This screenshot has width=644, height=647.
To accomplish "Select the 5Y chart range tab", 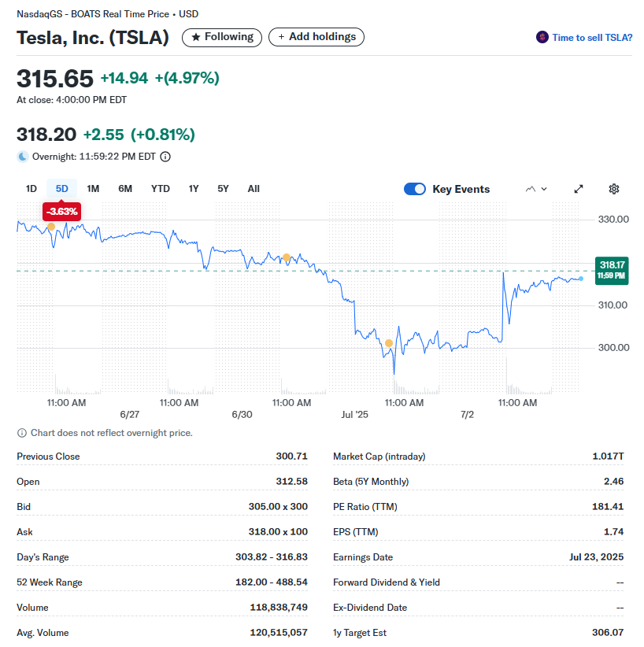I will pyautogui.click(x=223, y=189).
